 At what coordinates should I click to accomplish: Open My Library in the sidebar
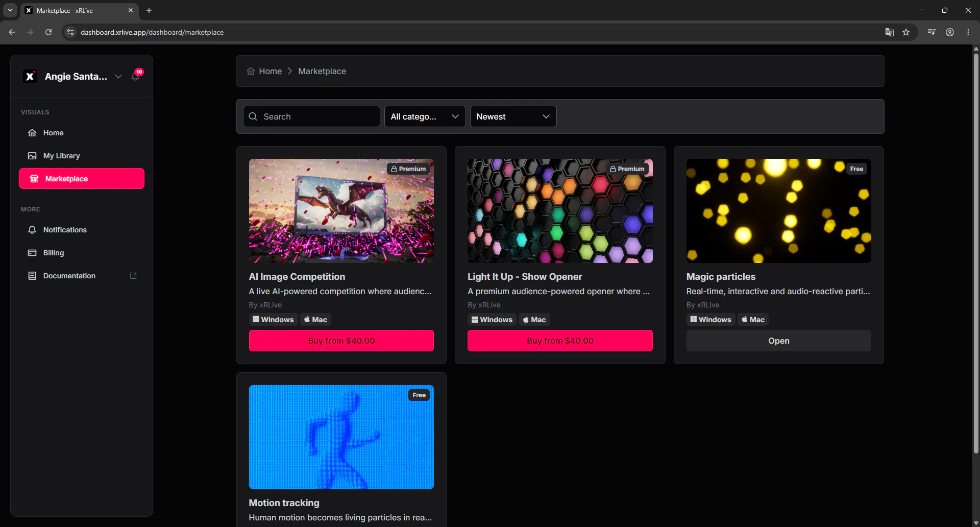click(82, 156)
